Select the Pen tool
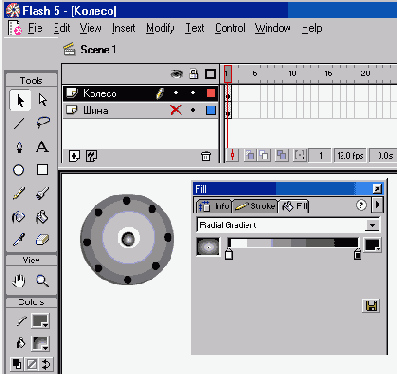The image size is (397, 374). [19, 147]
